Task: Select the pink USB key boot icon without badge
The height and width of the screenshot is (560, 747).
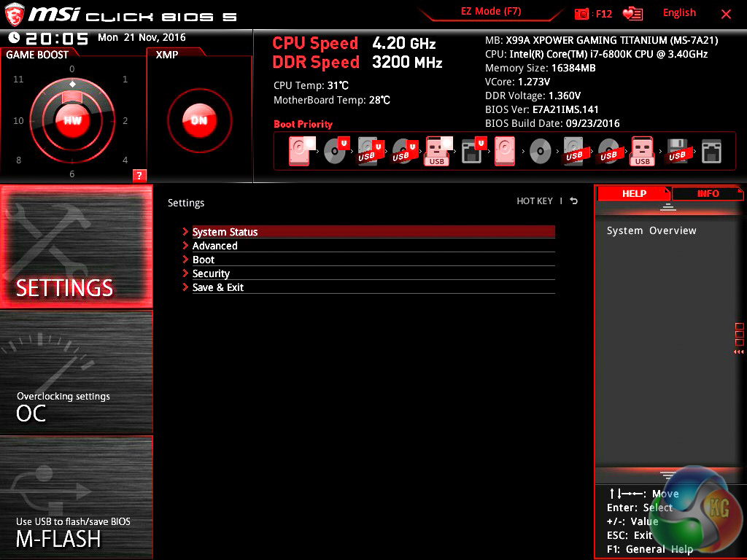Action: 642,151
